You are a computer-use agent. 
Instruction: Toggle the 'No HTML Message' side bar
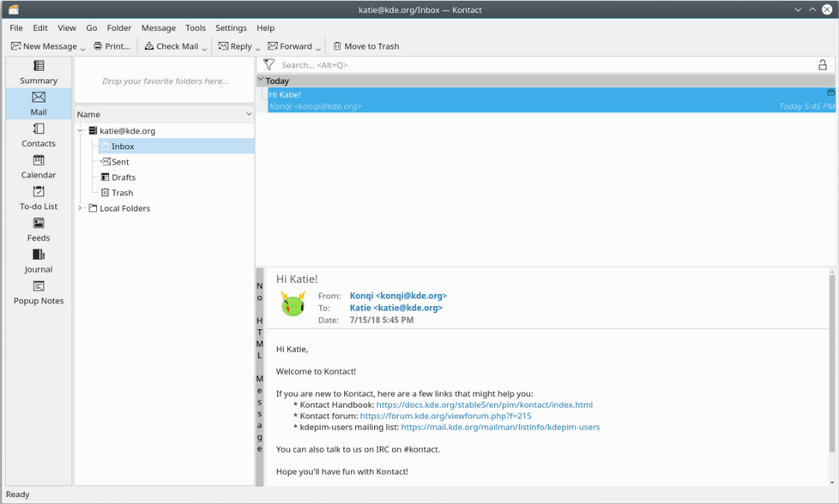pos(260,377)
